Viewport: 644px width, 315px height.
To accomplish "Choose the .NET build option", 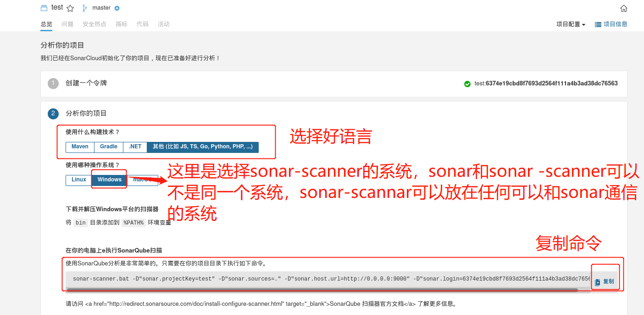I will [135, 147].
